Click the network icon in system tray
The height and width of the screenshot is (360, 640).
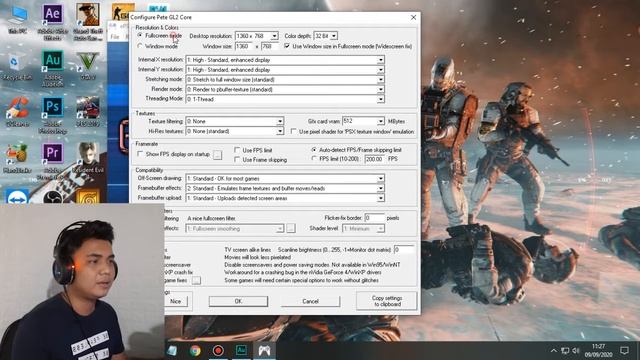click(x=565, y=350)
